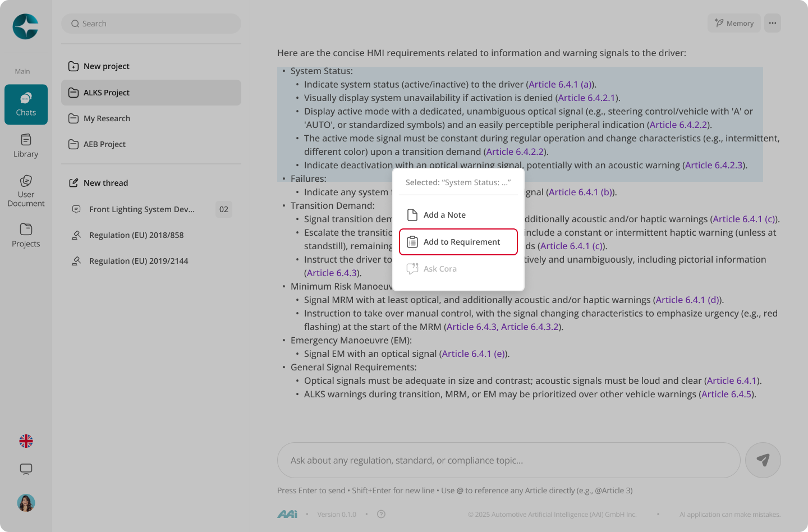This screenshot has height=532, width=808.
Task: Open the Memory panel
Action: [x=734, y=23]
